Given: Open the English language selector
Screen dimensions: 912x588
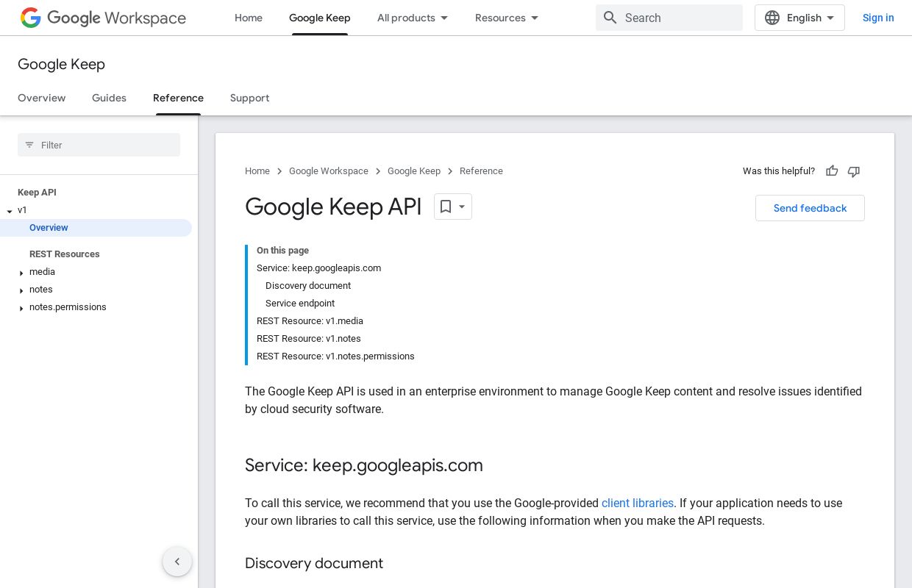Looking at the screenshot, I should (799, 18).
